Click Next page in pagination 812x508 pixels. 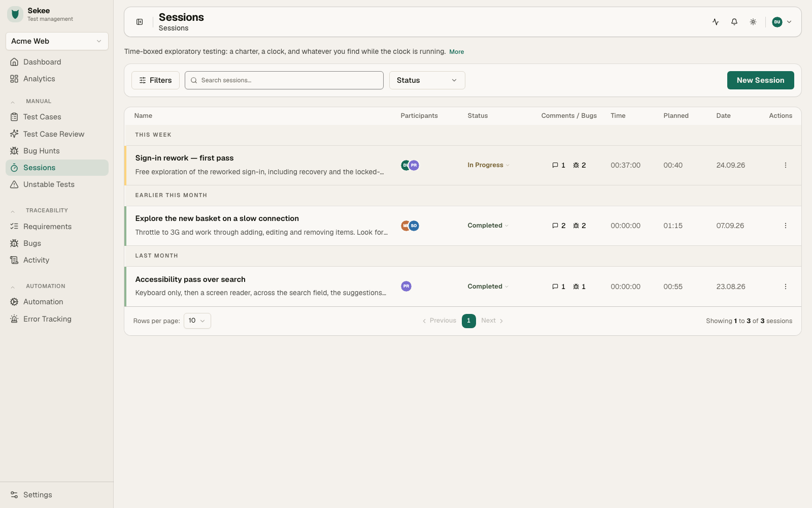pyautogui.click(x=492, y=321)
